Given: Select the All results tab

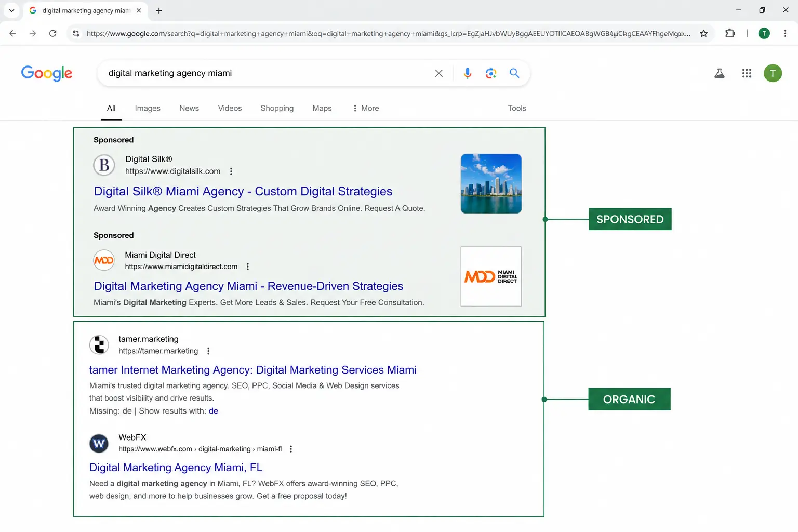Looking at the screenshot, I should pyautogui.click(x=111, y=108).
